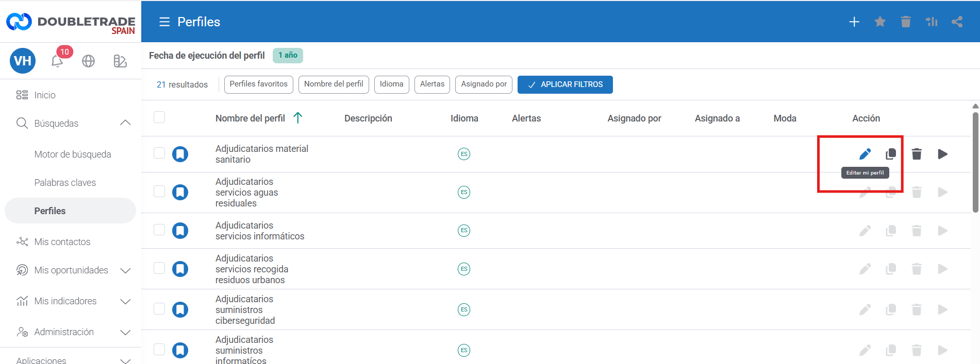Open the VH user avatar
The width and height of the screenshot is (980, 364).
[23, 61]
